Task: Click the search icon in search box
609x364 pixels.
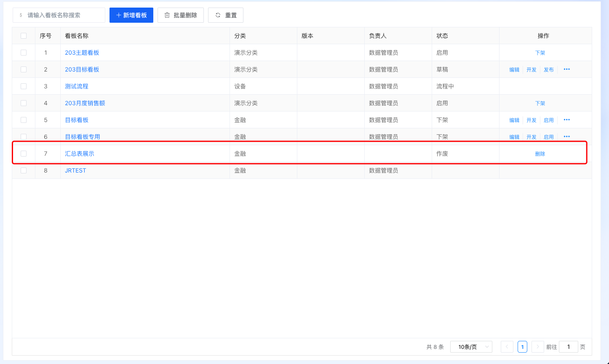Action: click(x=21, y=15)
